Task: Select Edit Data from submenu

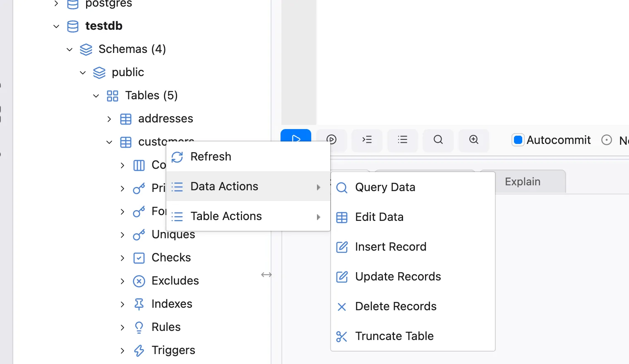Action: pyautogui.click(x=413, y=217)
